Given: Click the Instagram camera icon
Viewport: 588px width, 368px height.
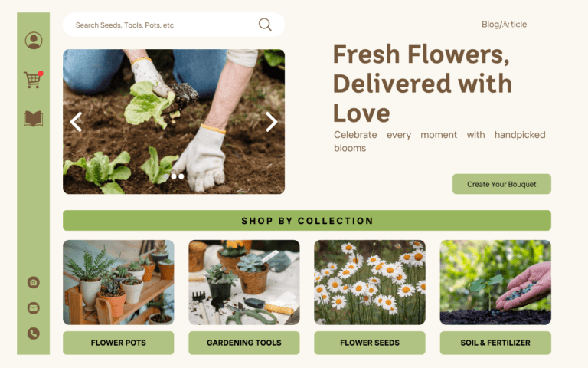Looking at the screenshot, I should pos(34,282).
